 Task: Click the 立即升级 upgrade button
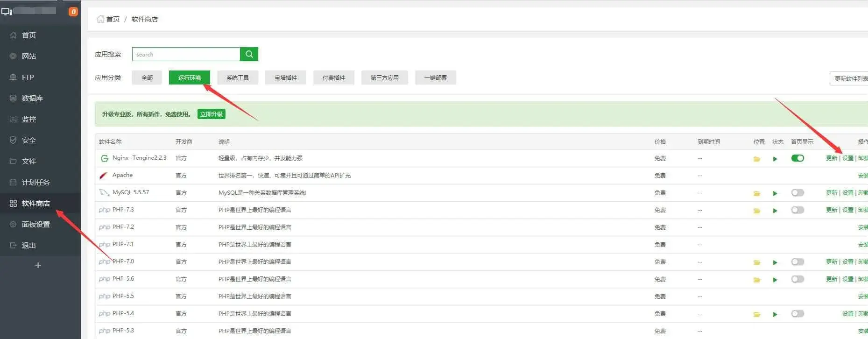212,114
